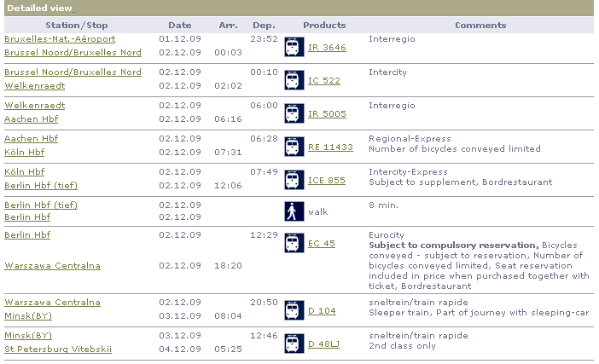Click the train icon beside D 104
Viewport: 599px width, 364px height.
[x=294, y=311]
